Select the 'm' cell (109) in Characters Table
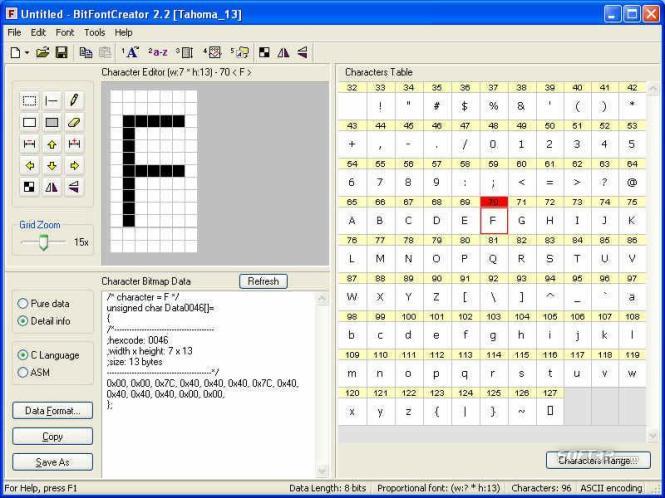Image resolution: width=665 pixels, height=498 pixels. (x=352, y=373)
